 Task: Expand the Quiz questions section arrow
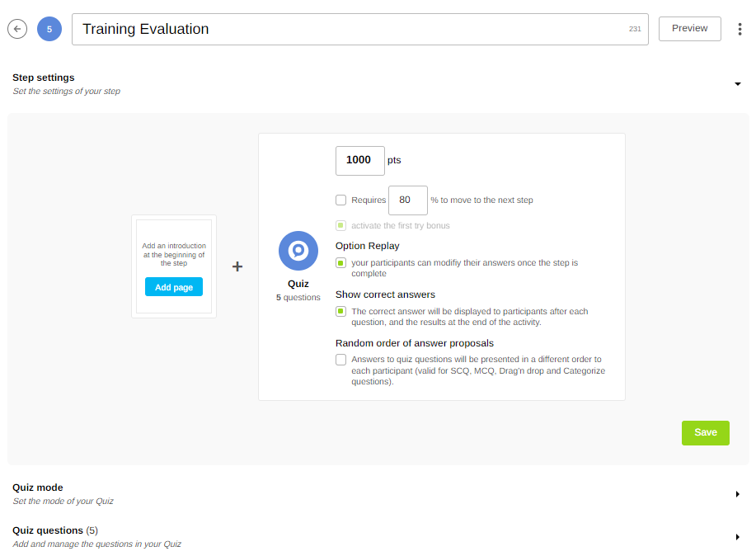pyautogui.click(x=738, y=537)
